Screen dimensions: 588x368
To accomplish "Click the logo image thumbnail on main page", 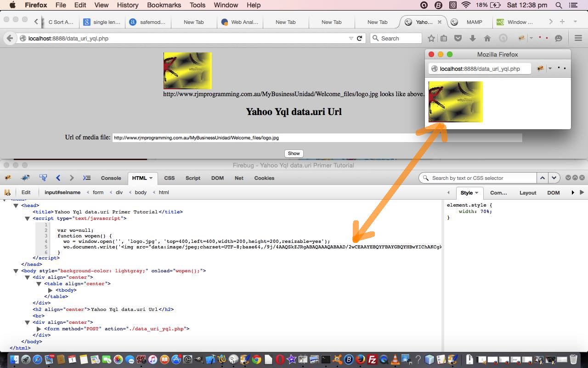I will pyautogui.click(x=187, y=71).
